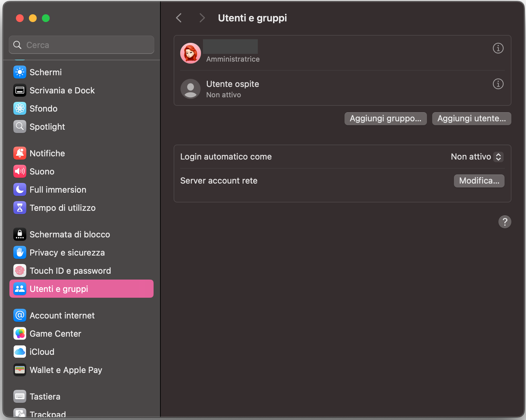Open info for the Amministratrice account
This screenshot has width=526, height=420.
pos(498,48)
